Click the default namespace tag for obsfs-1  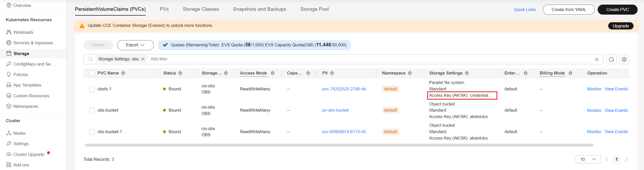tap(390, 89)
